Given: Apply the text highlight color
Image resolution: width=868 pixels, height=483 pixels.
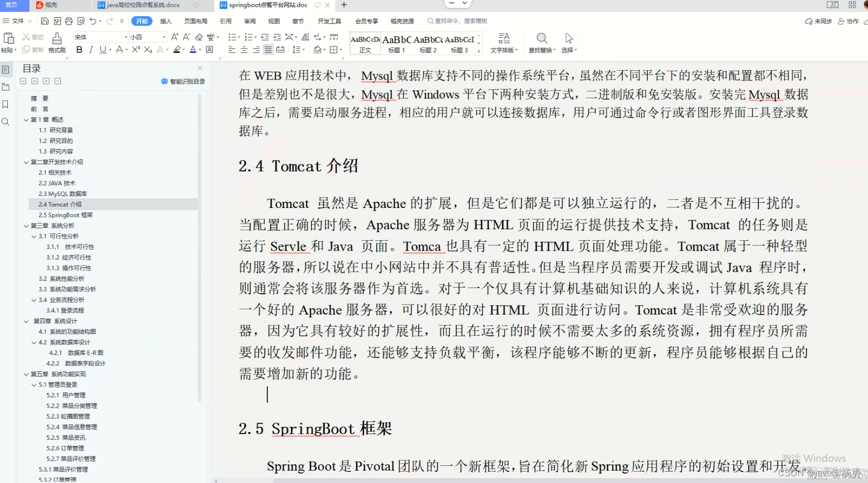Looking at the screenshot, I should pos(177,49).
